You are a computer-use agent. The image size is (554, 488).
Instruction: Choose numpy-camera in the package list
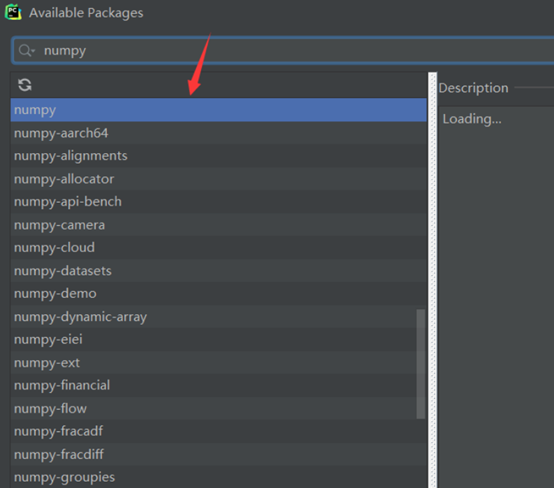[x=219, y=225]
